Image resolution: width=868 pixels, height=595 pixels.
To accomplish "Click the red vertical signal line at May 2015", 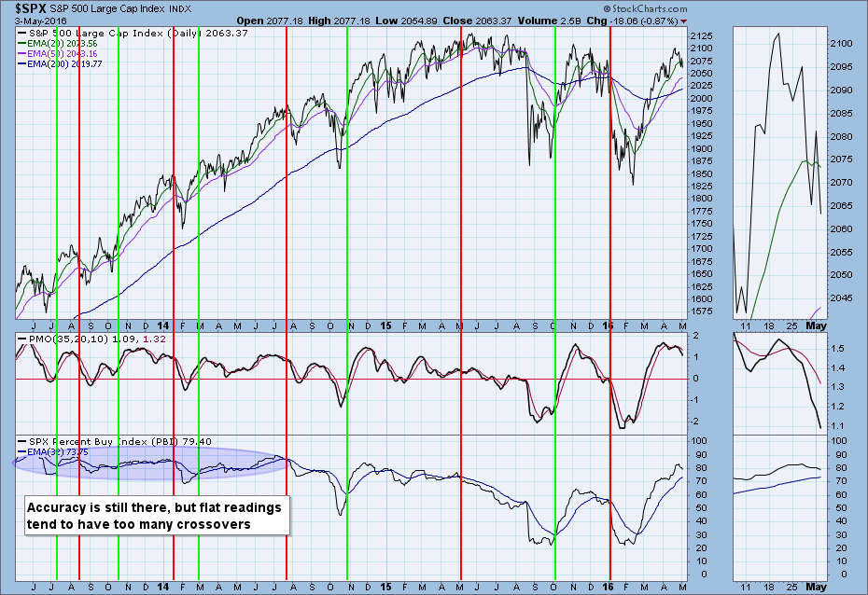I will tap(461, 303).
